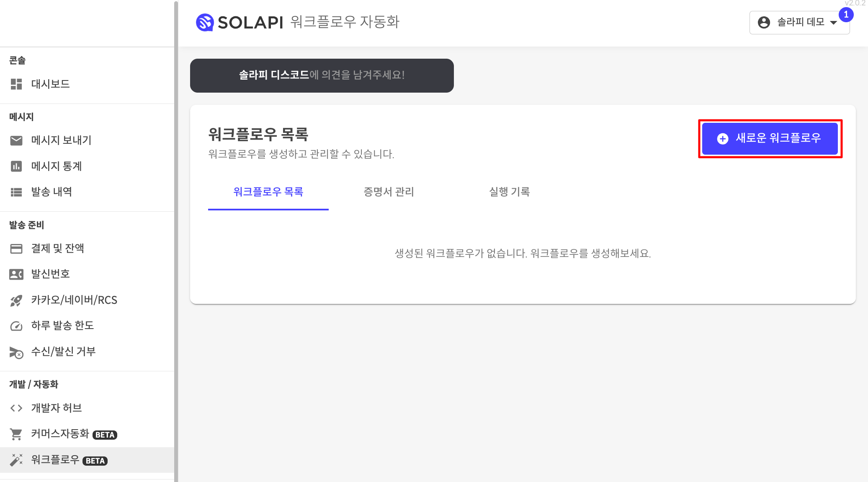Click the envelope icon for 메시지 보내기
The image size is (868, 482).
16,140
